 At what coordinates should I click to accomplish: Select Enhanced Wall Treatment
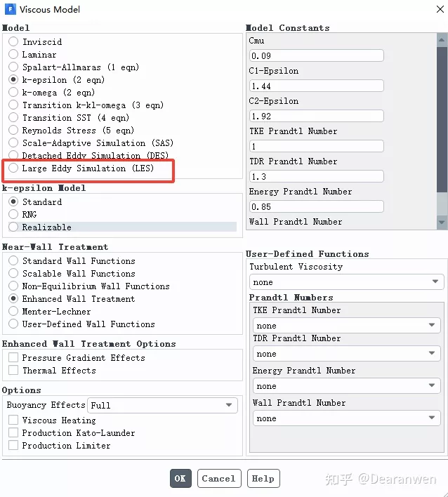(x=13, y=298)
